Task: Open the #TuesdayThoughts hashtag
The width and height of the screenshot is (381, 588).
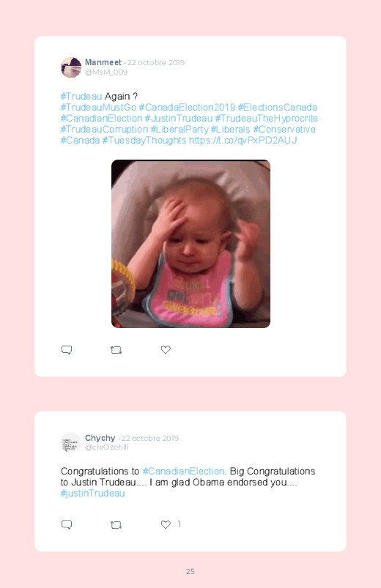Action: 144,141
